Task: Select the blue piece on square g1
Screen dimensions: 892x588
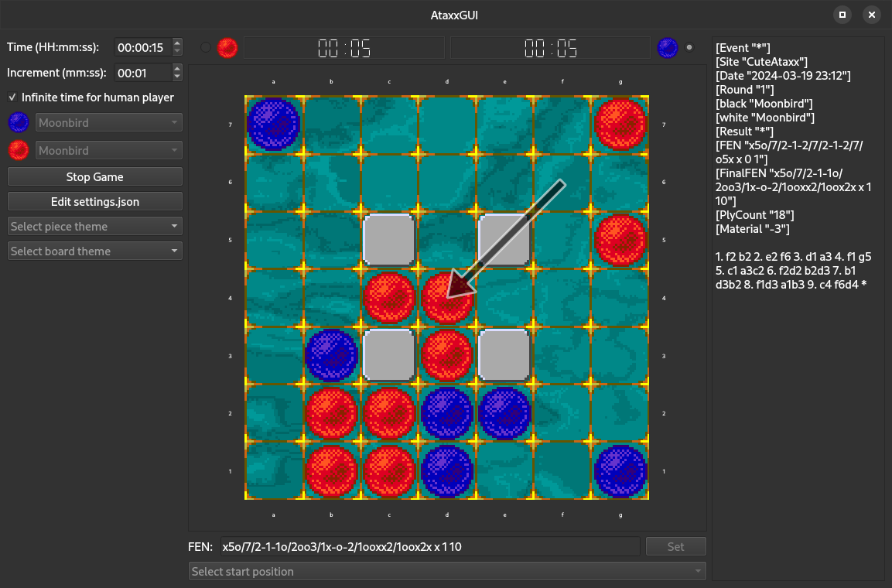Action: (x=620, y=471)
